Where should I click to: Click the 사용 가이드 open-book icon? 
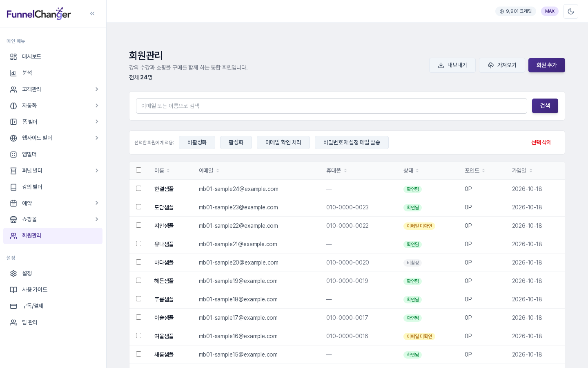13,290
